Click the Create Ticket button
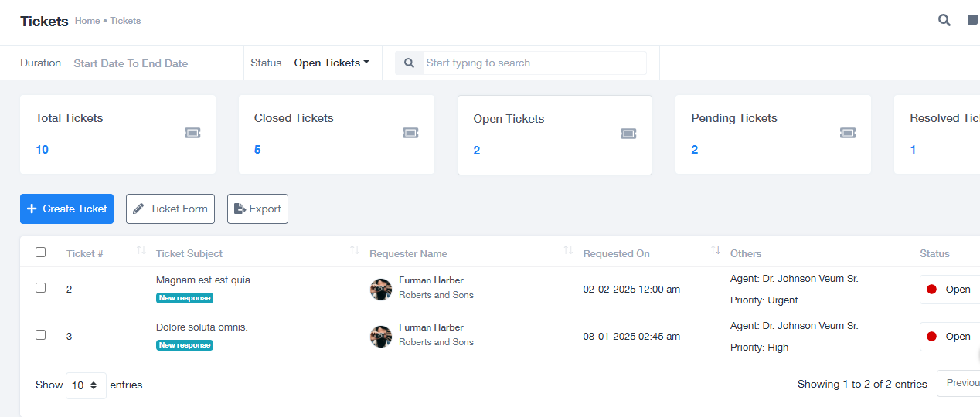The width and height of the screenshot is (980, 417). pos(66,209)
